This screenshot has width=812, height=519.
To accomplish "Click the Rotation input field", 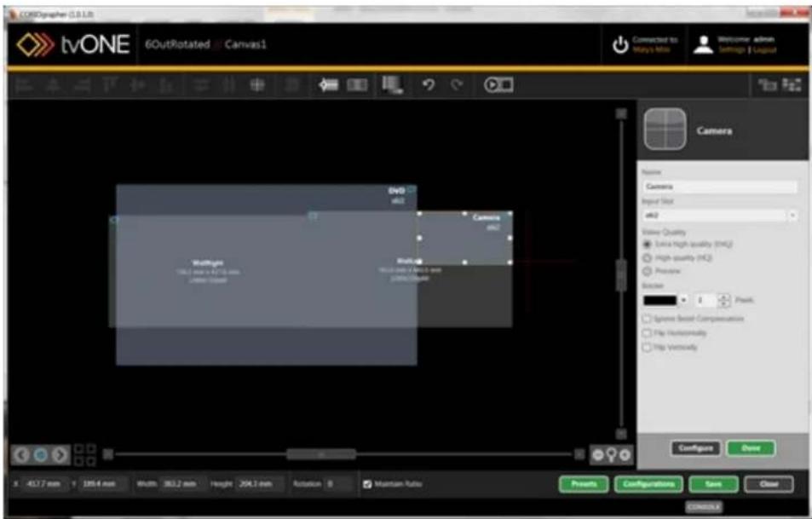I will [338, 484].
